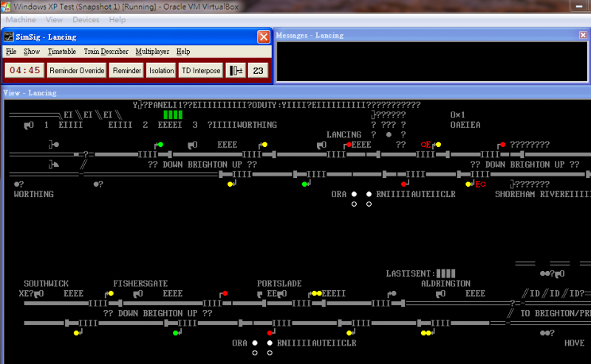
Task: Click the HOVE location label
Action: (575, 343)
